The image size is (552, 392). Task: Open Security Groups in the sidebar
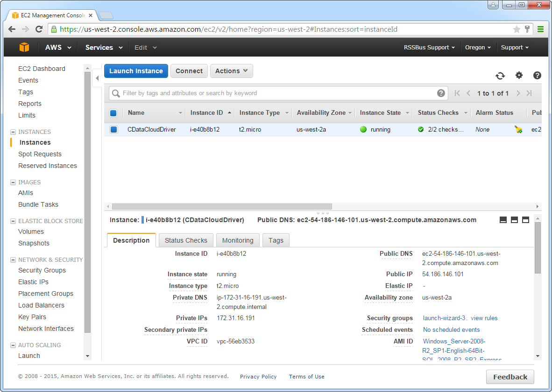(x=42, y=270)
